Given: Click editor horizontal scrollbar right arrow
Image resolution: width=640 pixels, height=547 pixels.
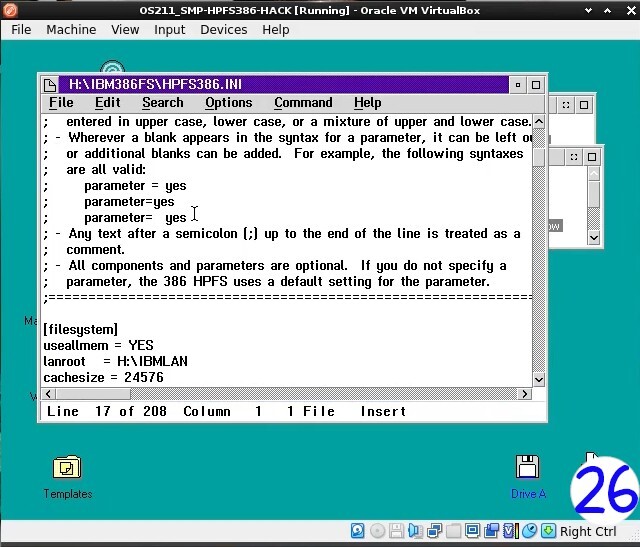Looking at the screenshot, I should click(x=524, y=394).
